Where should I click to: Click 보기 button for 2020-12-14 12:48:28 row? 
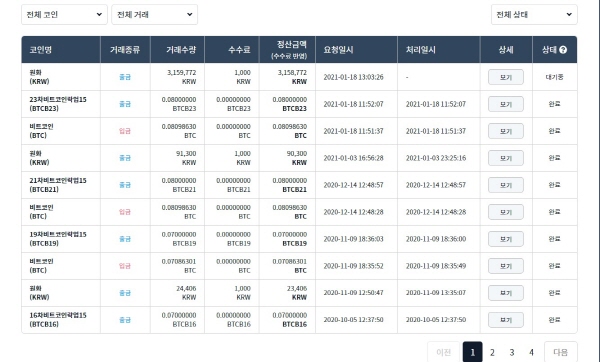[505, 212]
